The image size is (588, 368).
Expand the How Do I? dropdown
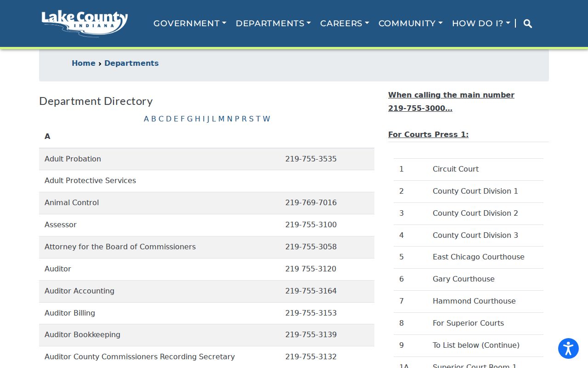[x=481, y=23]
